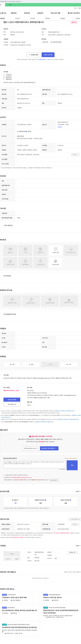This screenshot has height=644, width=81.
Task: Open 지도 보기 dropdown for 근무 예정지
Action: pos(75,154)
